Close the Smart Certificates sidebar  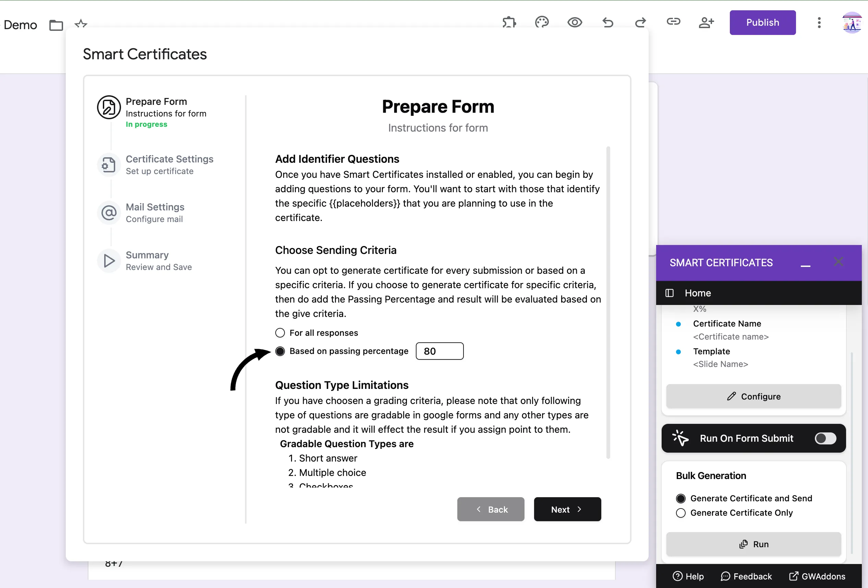pyautogui.click(x=839, y=262)
